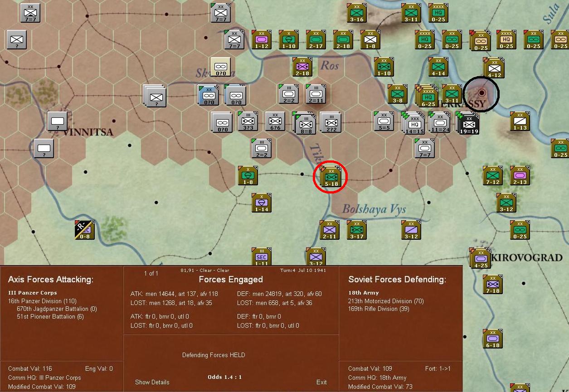Click 'Modified Combat Val: 73' line

380,387
